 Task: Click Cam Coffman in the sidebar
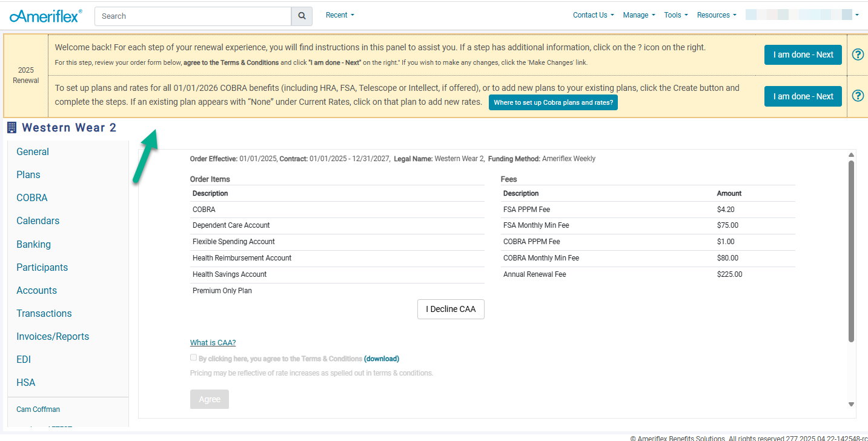[38, 409]
